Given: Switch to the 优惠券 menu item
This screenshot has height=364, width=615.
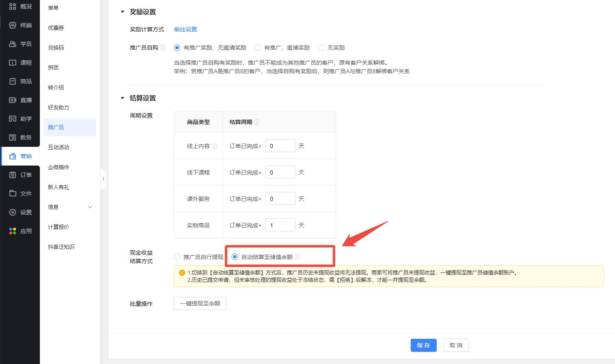Looking at the screenshot, I should pyautogui.click(x=56, y=27).
